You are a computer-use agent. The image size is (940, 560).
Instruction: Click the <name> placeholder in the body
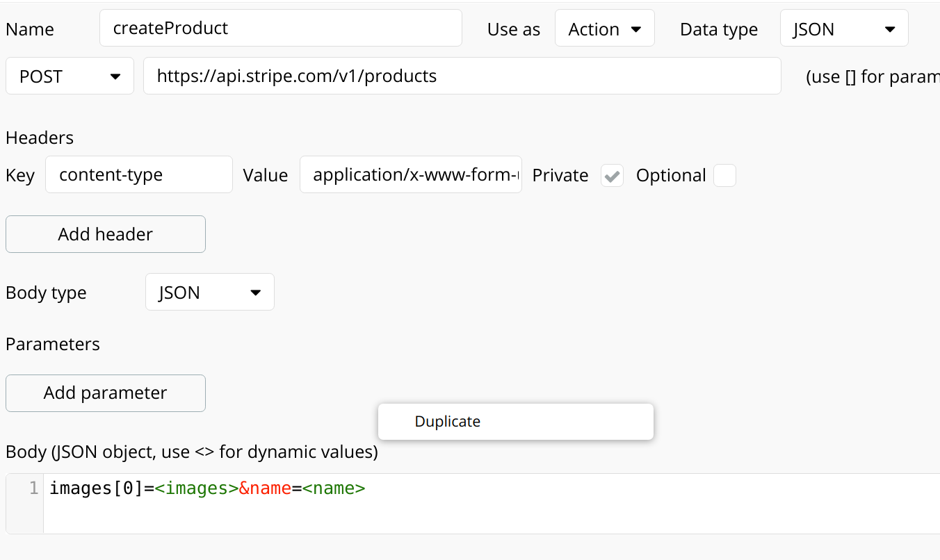click(334, 488)
